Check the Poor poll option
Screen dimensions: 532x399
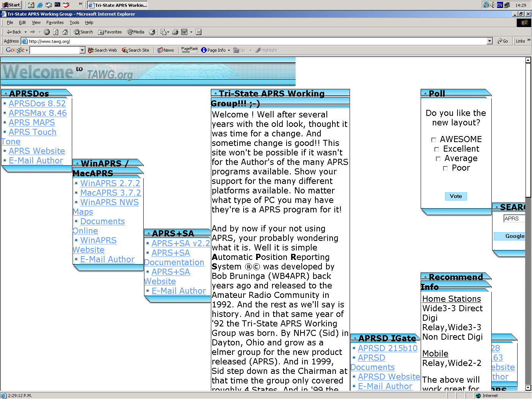[445, 168]
